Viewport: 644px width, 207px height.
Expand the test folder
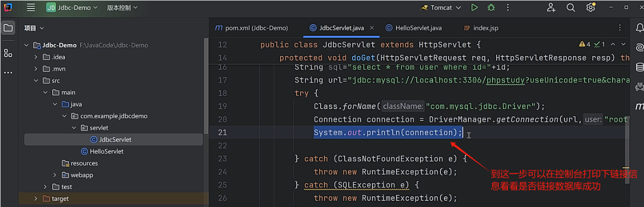(45, 187)
